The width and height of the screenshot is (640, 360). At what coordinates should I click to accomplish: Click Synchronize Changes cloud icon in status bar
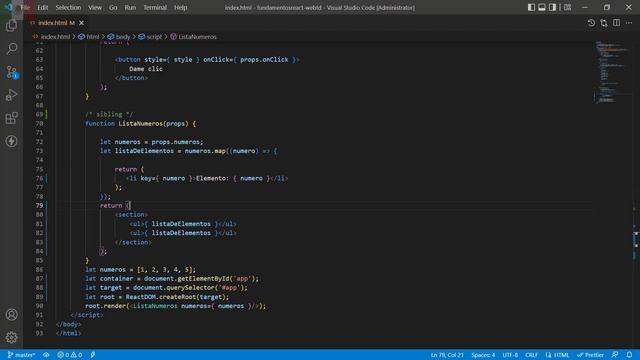pyautogui.click(x=46, y=355)
